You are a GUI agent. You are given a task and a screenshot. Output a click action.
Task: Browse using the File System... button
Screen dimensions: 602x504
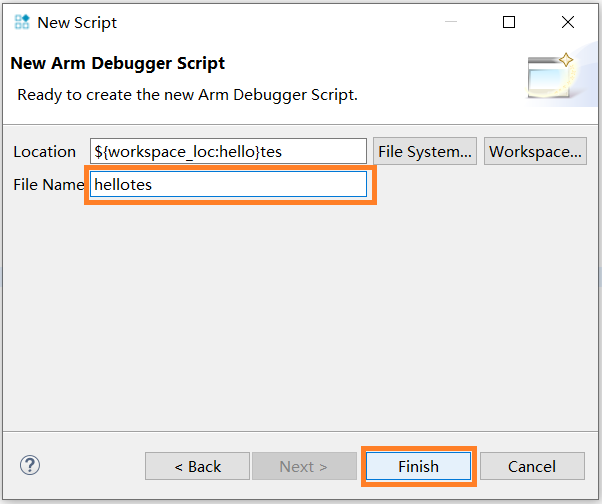pyautogui.click(x=425, y=151)
